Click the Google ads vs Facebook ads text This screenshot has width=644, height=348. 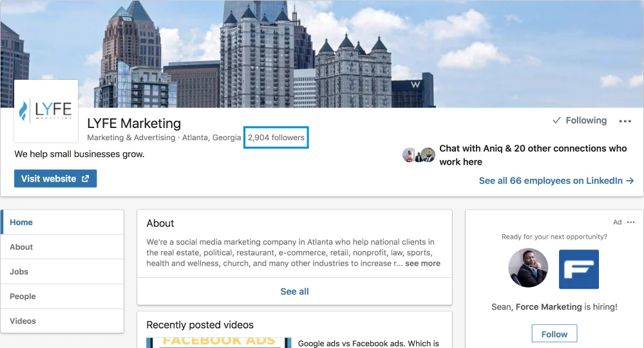click(368, 343)
